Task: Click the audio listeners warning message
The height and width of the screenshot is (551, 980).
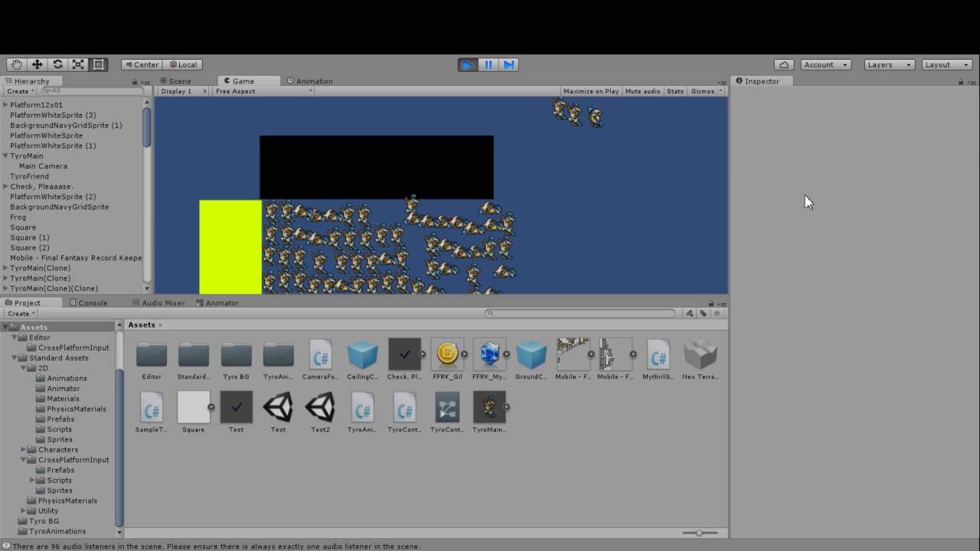Action: click(217, 546)
